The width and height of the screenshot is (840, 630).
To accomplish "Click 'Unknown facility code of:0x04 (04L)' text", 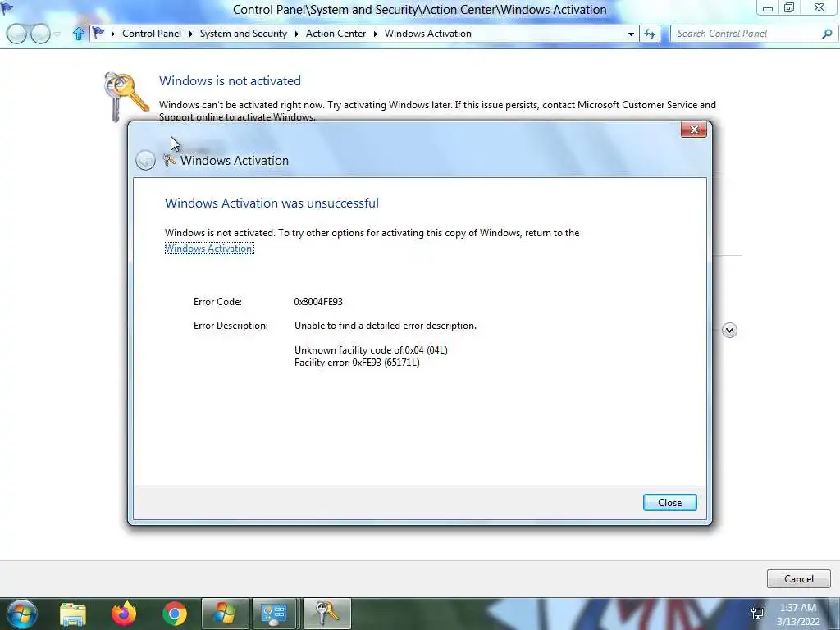I will point(371,350).
